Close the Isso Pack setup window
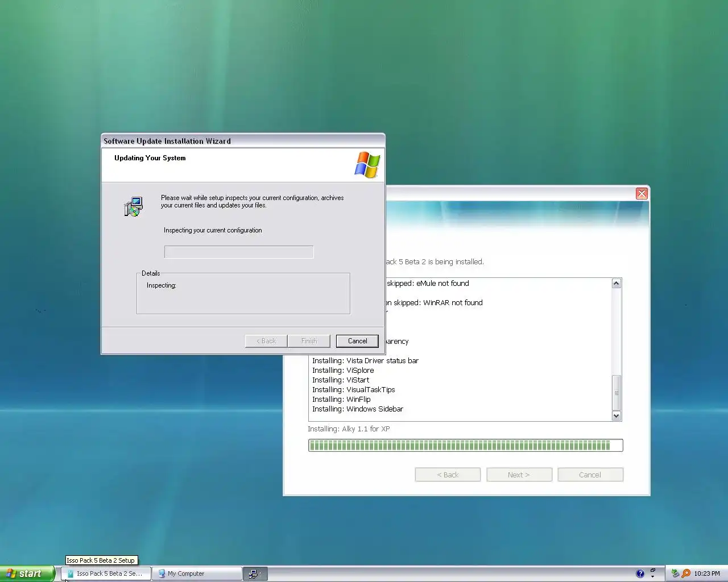This screenshot has width=728, height=582. coord(642,194)
